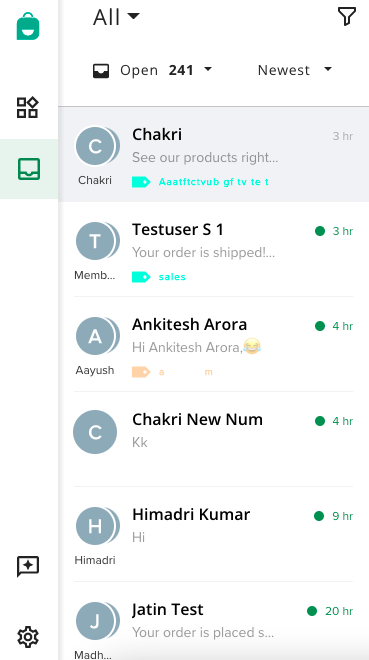Screen dimensions: 369x660
Task: Click the orange tag on Ankitesh Arora
Action: (x=141, y=372)
